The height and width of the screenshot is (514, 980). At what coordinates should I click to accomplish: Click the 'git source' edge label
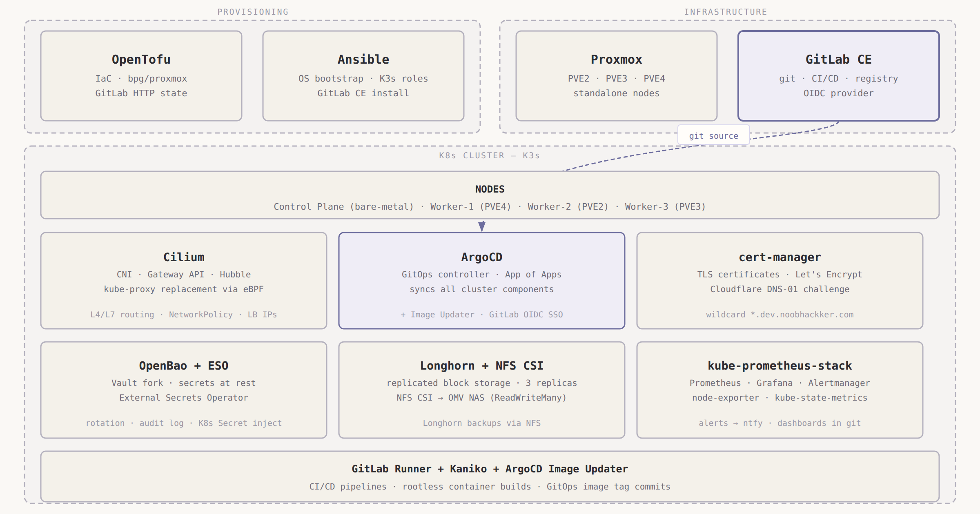714,136
